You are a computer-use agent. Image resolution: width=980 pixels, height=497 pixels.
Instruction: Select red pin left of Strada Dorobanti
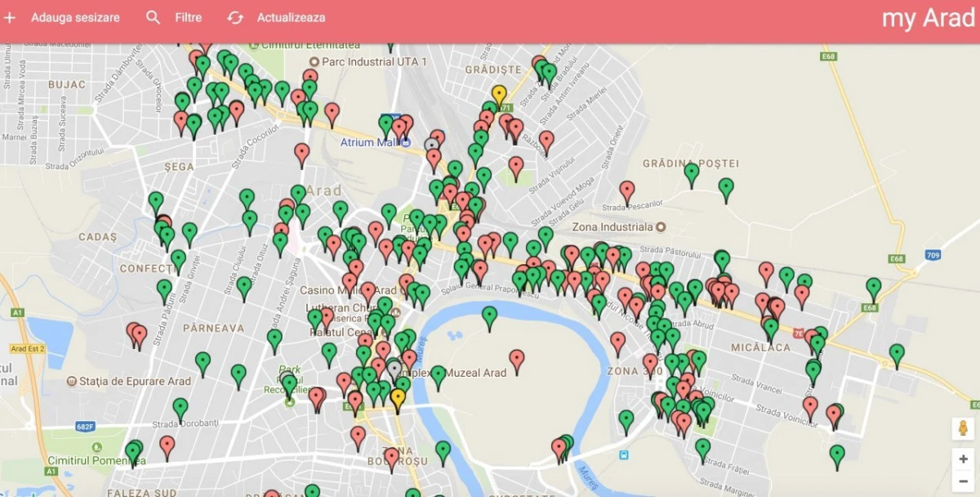167,447
